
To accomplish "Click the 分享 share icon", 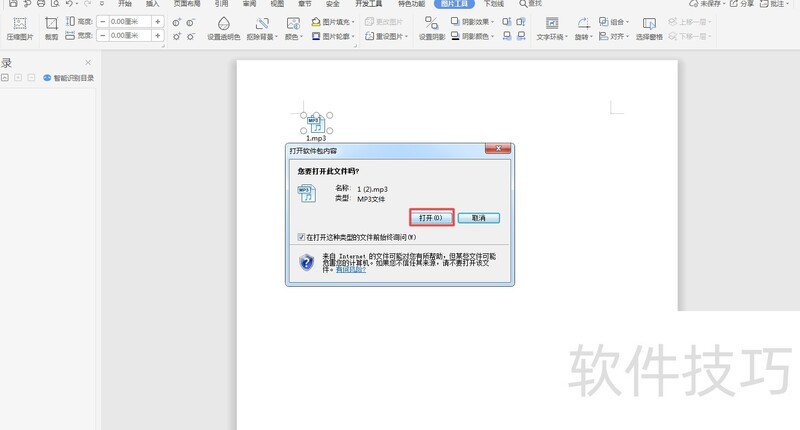I will [x=734, y=4].
